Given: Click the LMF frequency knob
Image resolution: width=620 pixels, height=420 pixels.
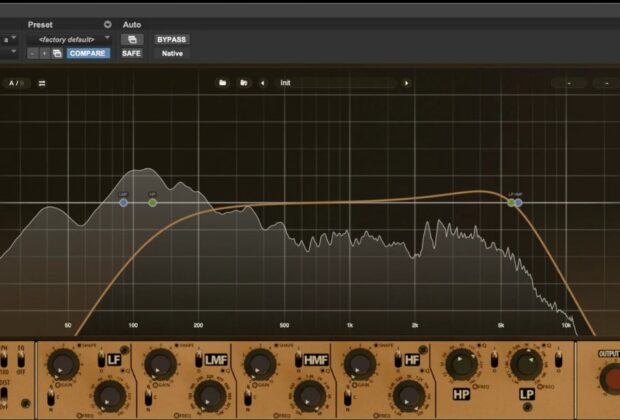Looking at the screenshot, I should (x=210, y=397).
